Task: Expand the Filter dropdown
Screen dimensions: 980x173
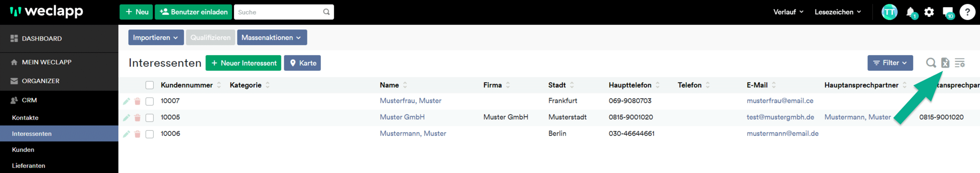Action: [x=890, y=63]
